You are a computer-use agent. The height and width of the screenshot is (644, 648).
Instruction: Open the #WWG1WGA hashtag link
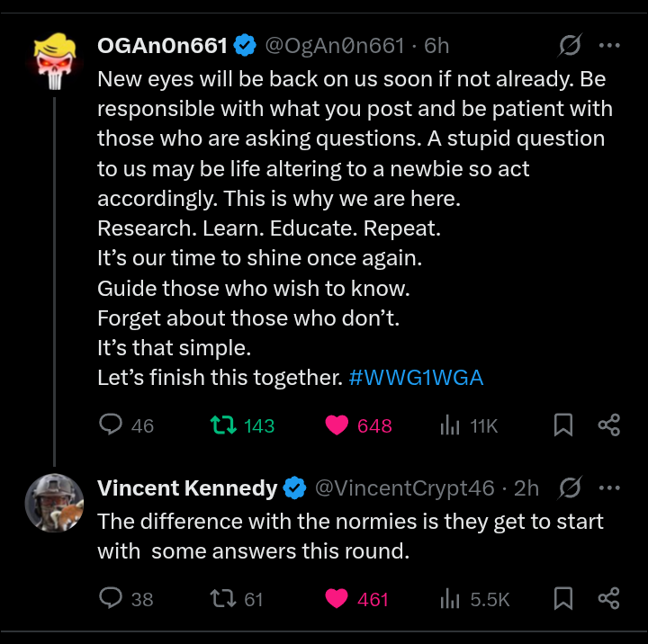click(416, 378)
